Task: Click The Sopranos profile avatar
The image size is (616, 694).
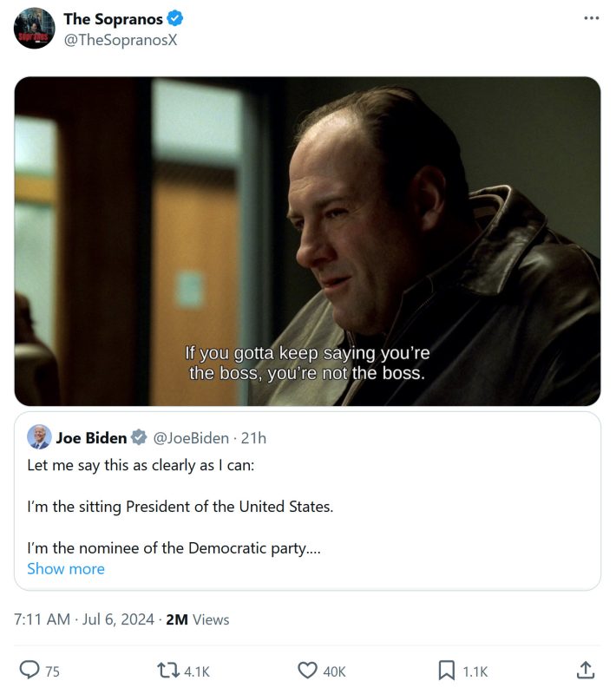Action: [x=35, y=29]
